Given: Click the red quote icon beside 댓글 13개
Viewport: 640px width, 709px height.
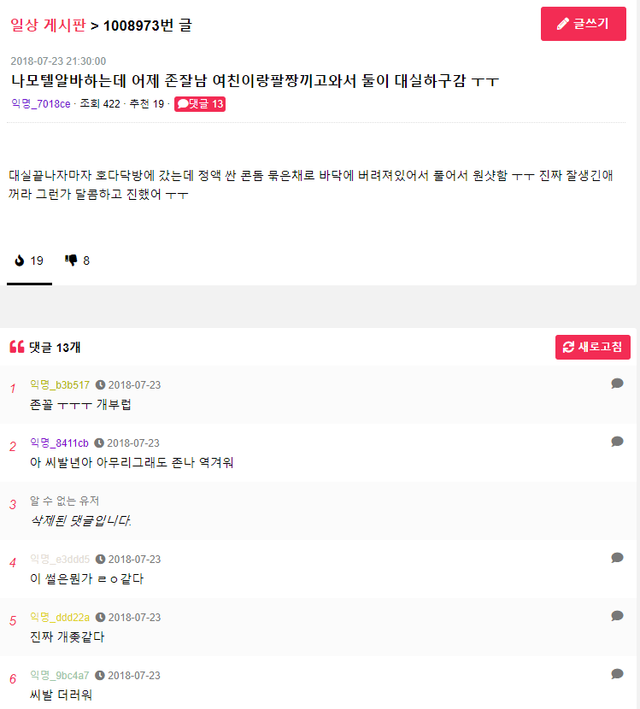Looking at the screenshot, I should pos(16,347).
